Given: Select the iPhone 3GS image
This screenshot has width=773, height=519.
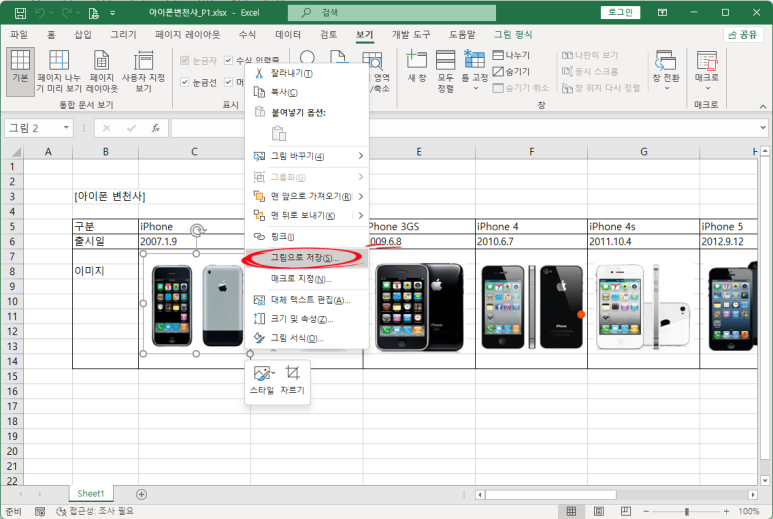Looking at the screenshot, I should [x=420, y=307].
